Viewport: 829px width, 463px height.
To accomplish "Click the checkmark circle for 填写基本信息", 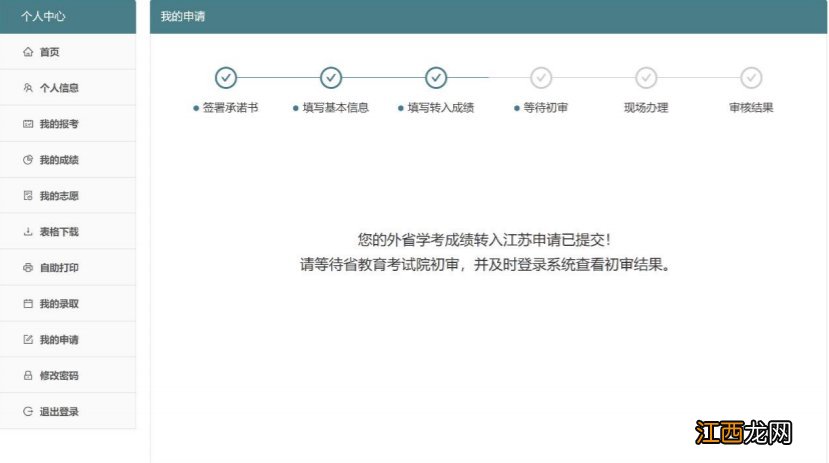I will (331, 78).
